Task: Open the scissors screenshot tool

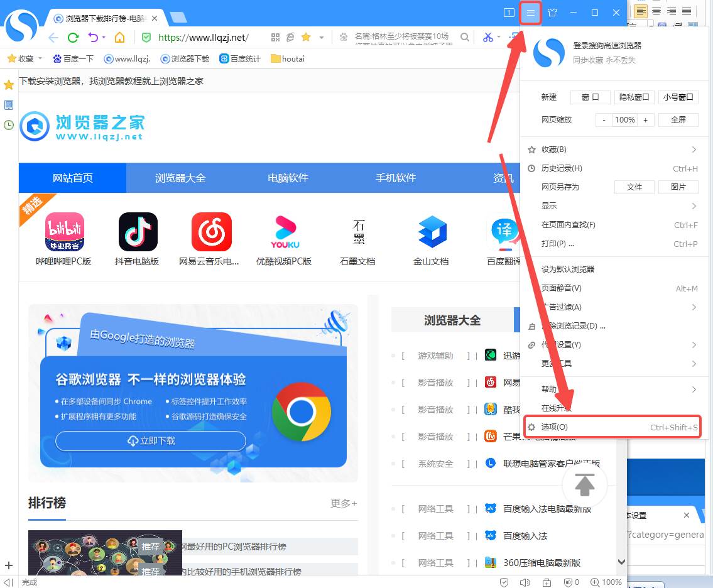Action: pos(487,37)
